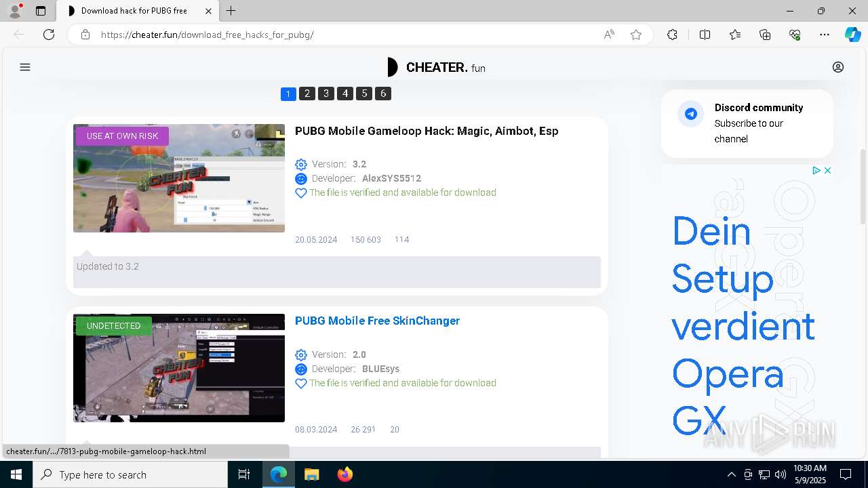This screenshot has height=488, width=868.
Task: Click comment count 114
Action: tap(401, 239)
